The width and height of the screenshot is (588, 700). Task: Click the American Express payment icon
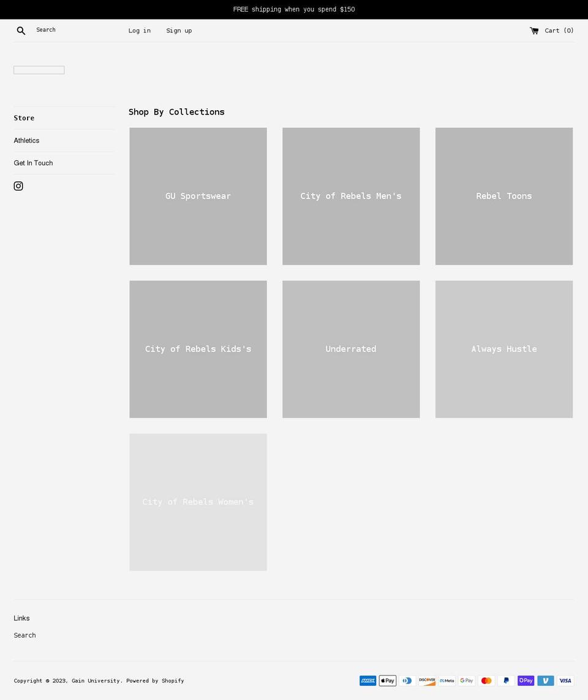pos(367,680)
